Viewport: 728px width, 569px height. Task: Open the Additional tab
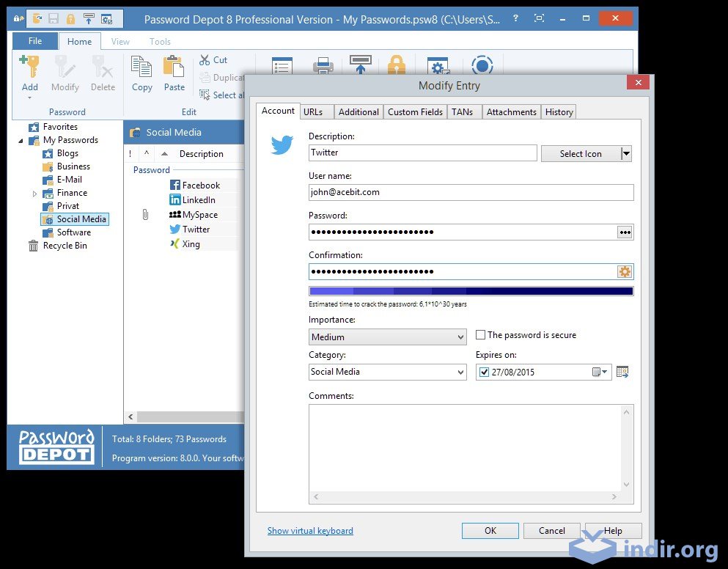tap(359, 112)
